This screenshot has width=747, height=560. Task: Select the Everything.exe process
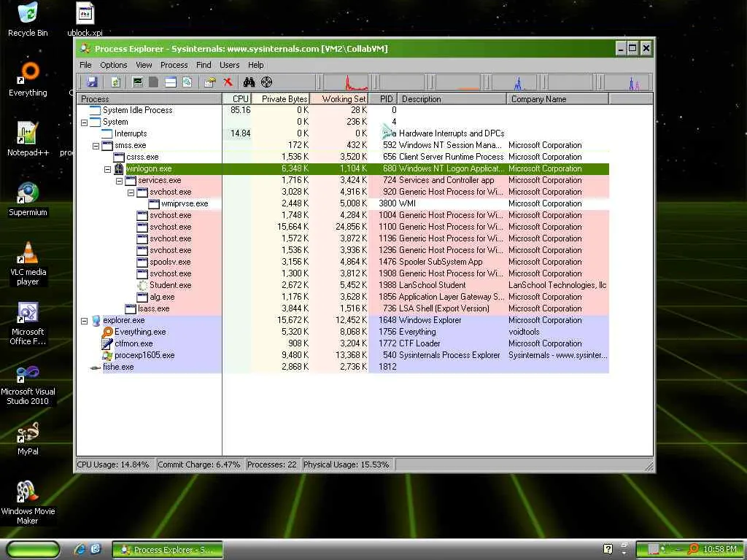coord(343,332)
